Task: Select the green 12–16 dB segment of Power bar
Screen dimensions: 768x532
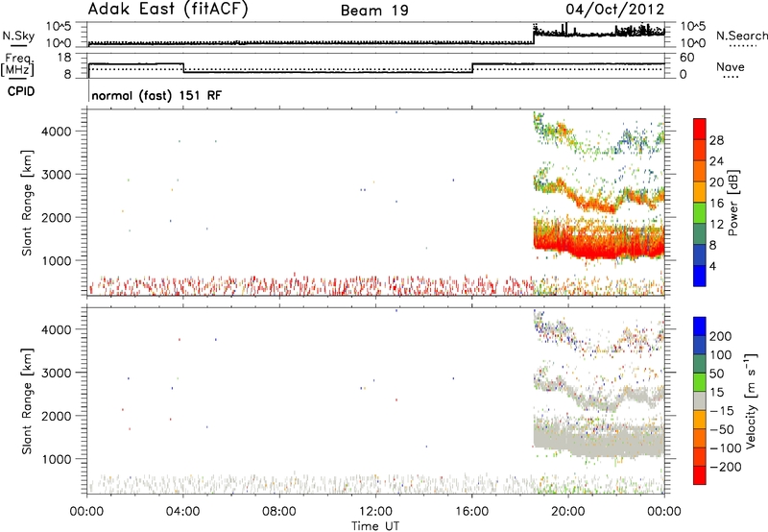Action: (700, 213)
